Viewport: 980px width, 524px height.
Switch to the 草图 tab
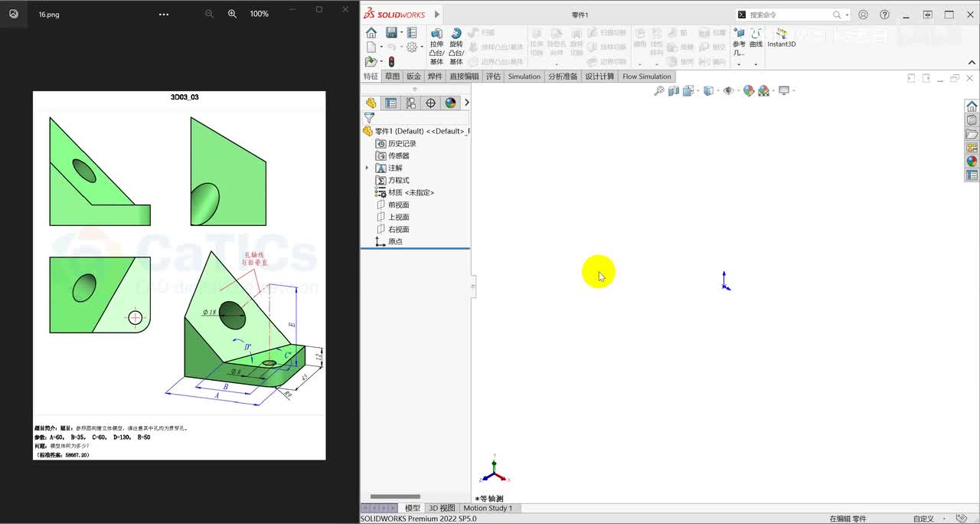click(392, 77)
